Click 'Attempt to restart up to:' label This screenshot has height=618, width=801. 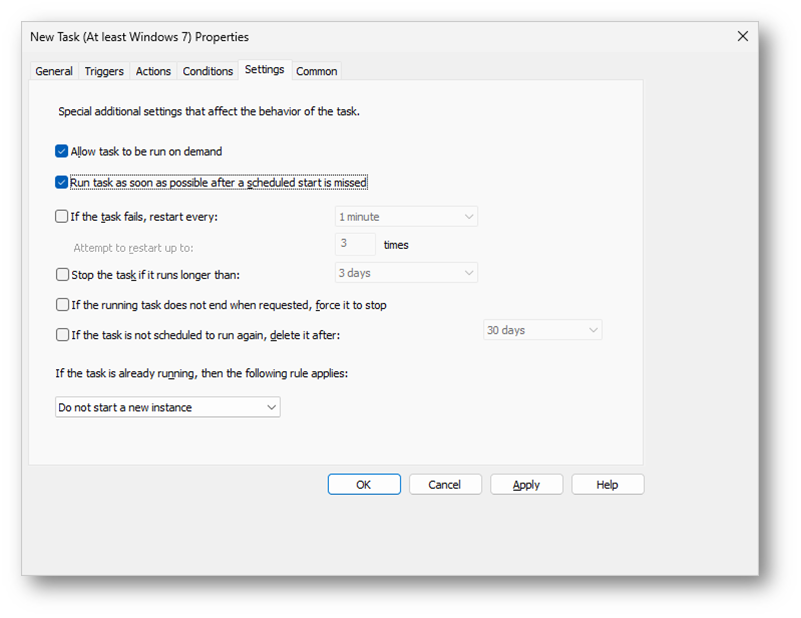coord(133,248)
